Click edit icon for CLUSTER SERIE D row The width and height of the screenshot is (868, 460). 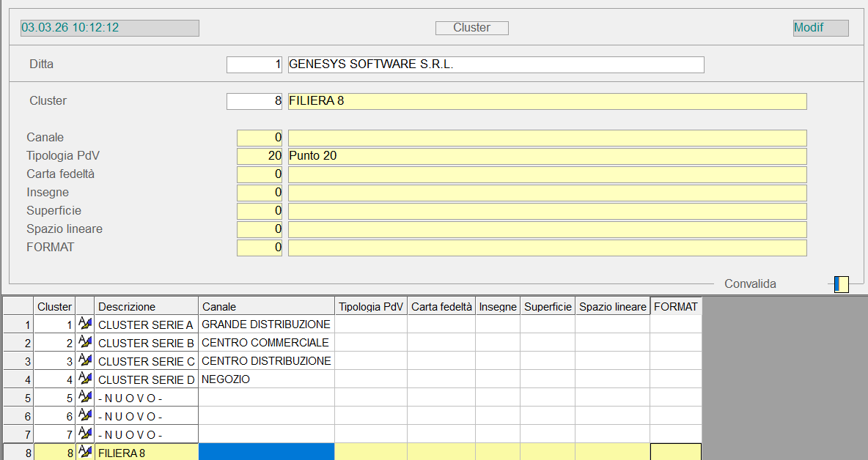click(85, 379)
